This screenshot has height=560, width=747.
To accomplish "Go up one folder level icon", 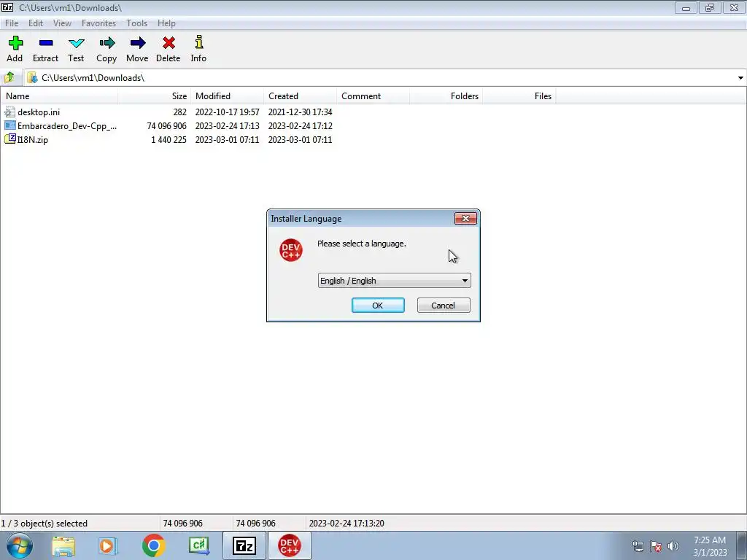I will (9, 77).
